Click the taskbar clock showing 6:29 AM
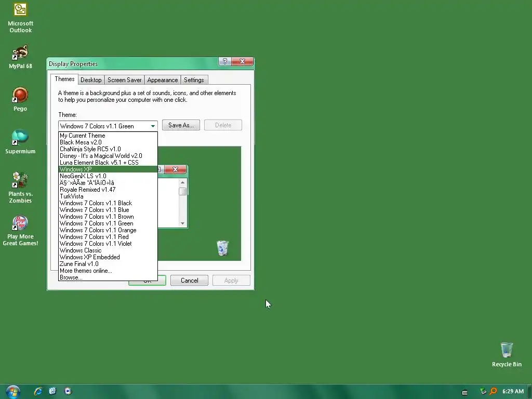This screenshot has width=532, height=399. (513, 391)
